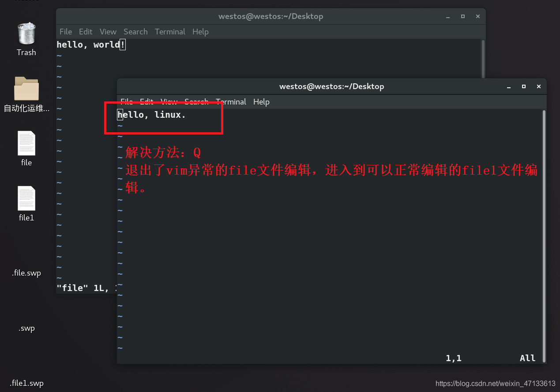The image size is (560, 392).
Task: Open Help menu in front terminal window
Action: [x=261, y=102]
